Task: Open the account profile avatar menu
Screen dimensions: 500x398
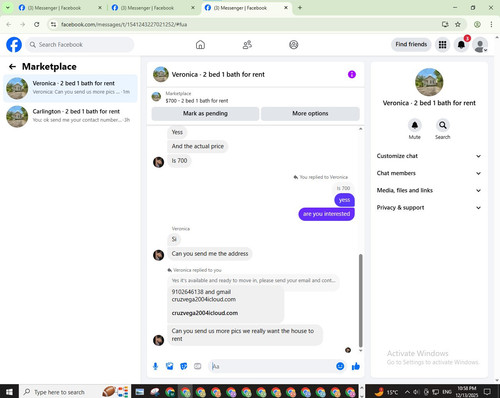Action: [x=480, y=45]
